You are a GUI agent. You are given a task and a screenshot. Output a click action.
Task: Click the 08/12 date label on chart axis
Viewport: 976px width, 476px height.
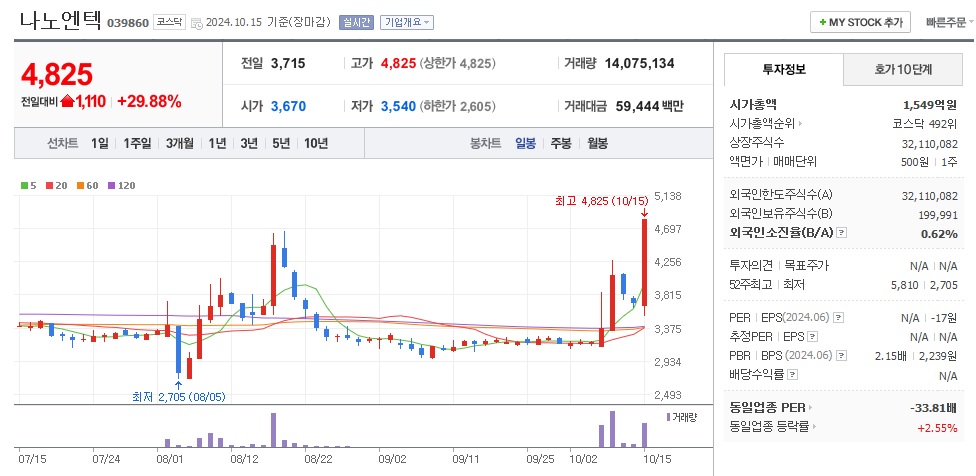pos(244,459)
